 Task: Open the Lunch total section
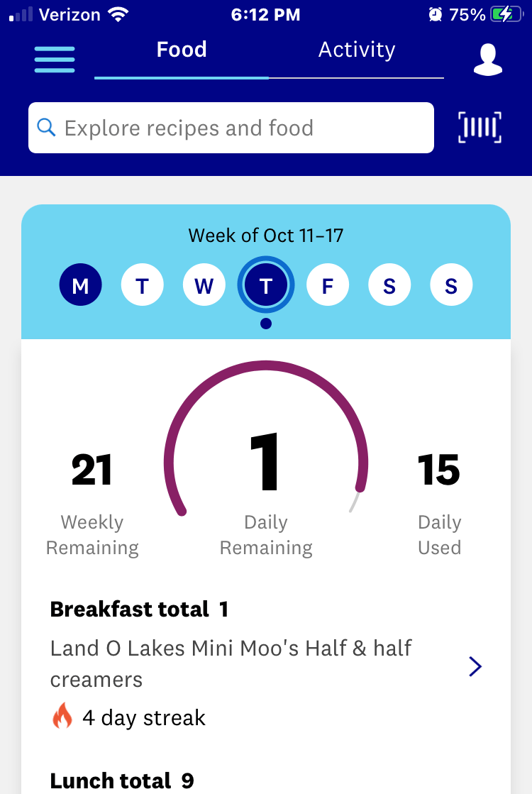click(122, 781)
